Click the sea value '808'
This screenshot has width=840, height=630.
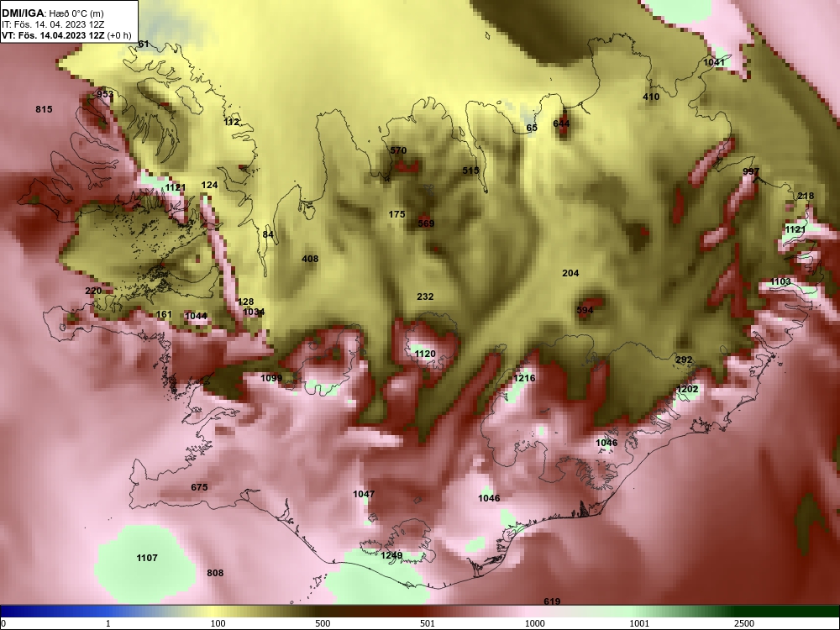click(215, 573)
